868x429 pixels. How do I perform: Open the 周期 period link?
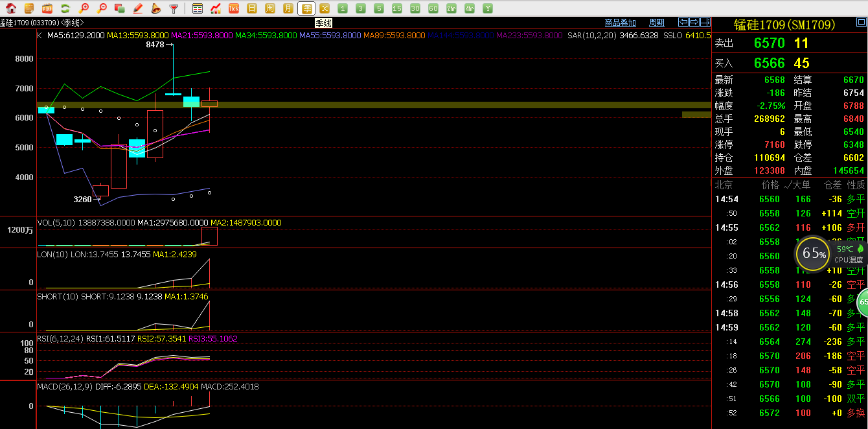point(657,23)
